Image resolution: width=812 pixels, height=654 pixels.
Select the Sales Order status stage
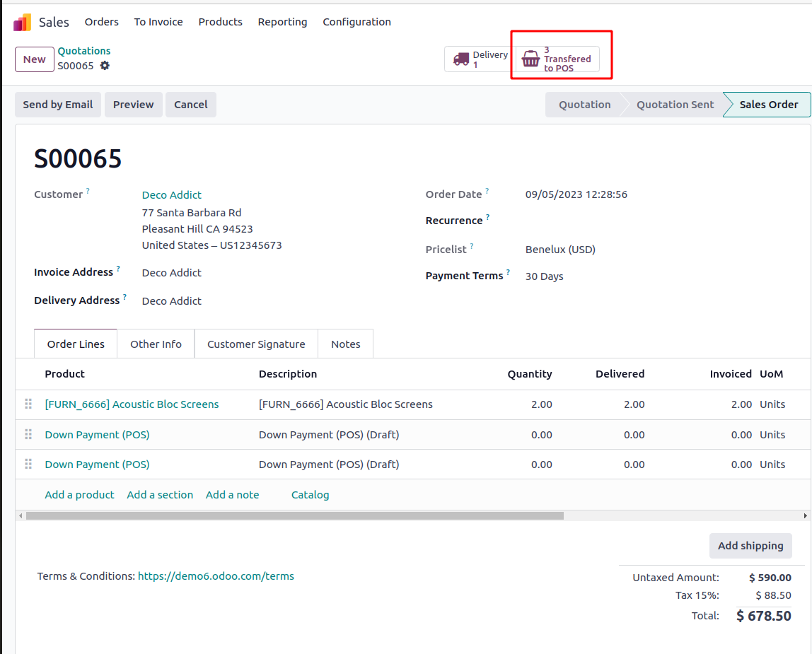coord(768,105)
